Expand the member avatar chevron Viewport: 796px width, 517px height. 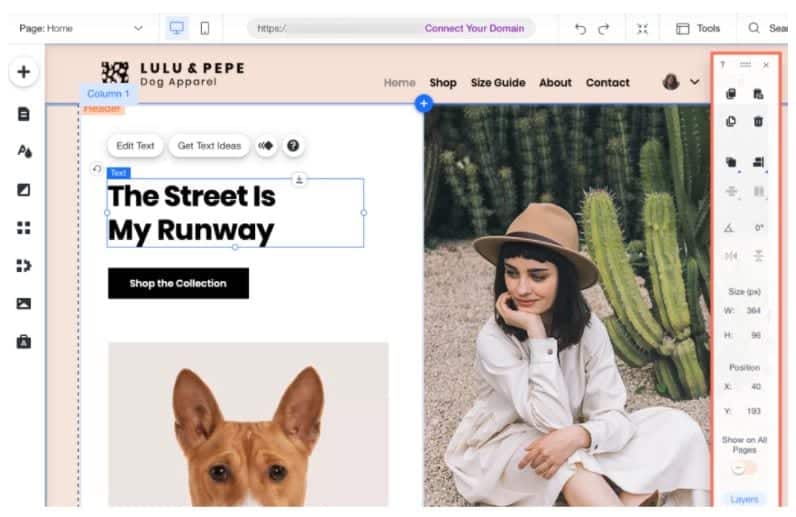(694, 82)
